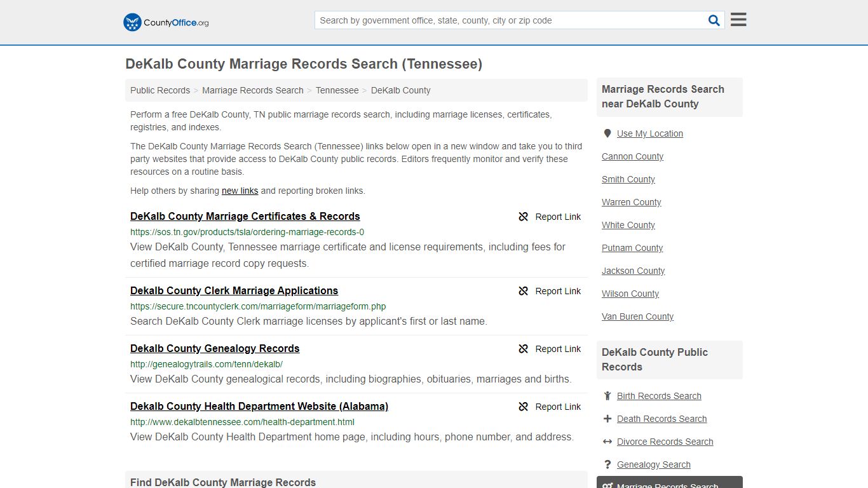Open Dekalb County Clerk Marriage Applications
The width and height of the screenshot is (868, 488).
click(234, 291)
